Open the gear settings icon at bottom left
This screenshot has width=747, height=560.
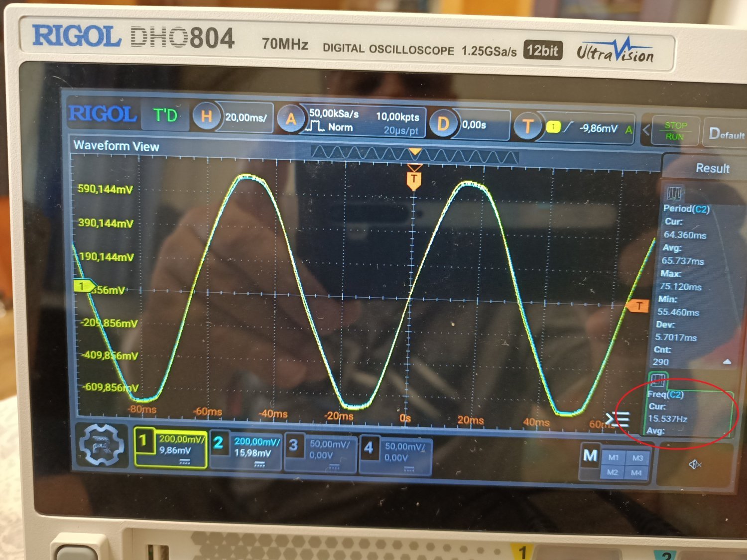[102, 445]
